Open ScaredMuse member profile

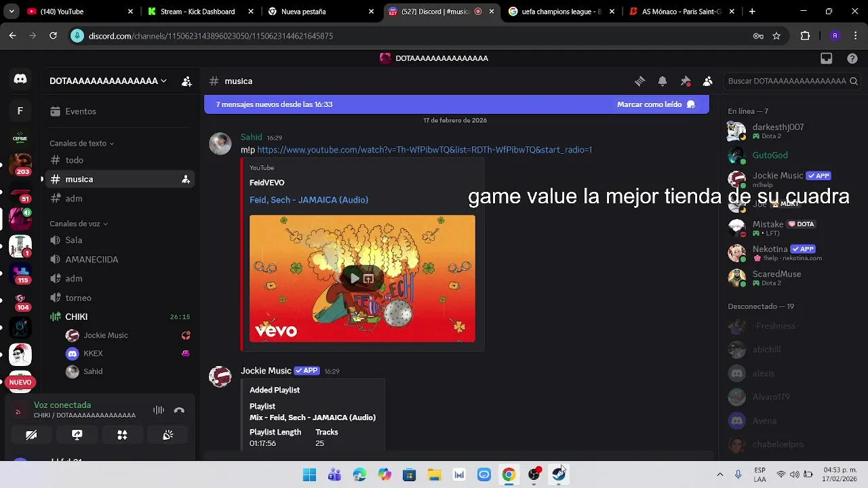click(x=790, y=278)
